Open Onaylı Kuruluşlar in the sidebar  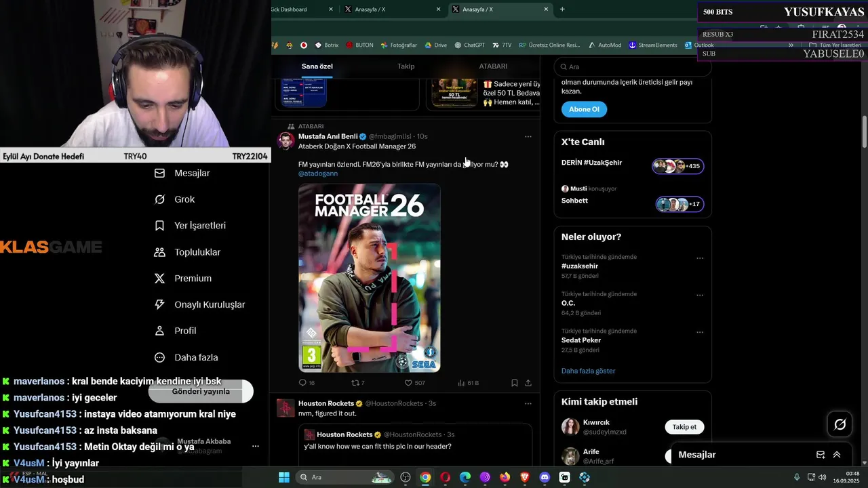(199, 305)
